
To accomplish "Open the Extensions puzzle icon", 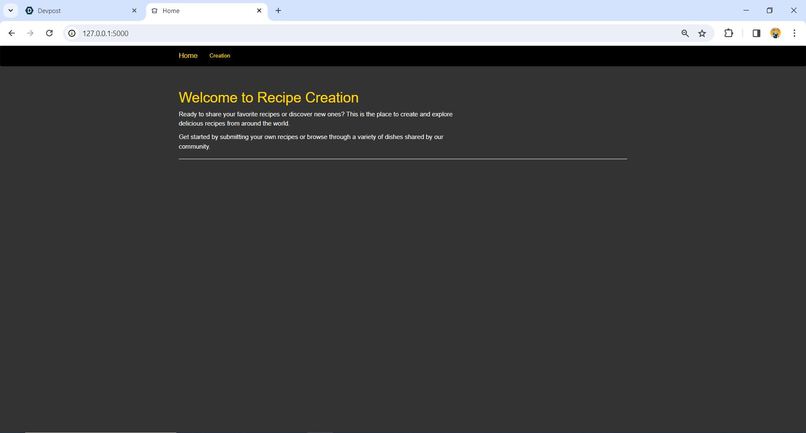I will pyautogui.click(x=728, y=33).
